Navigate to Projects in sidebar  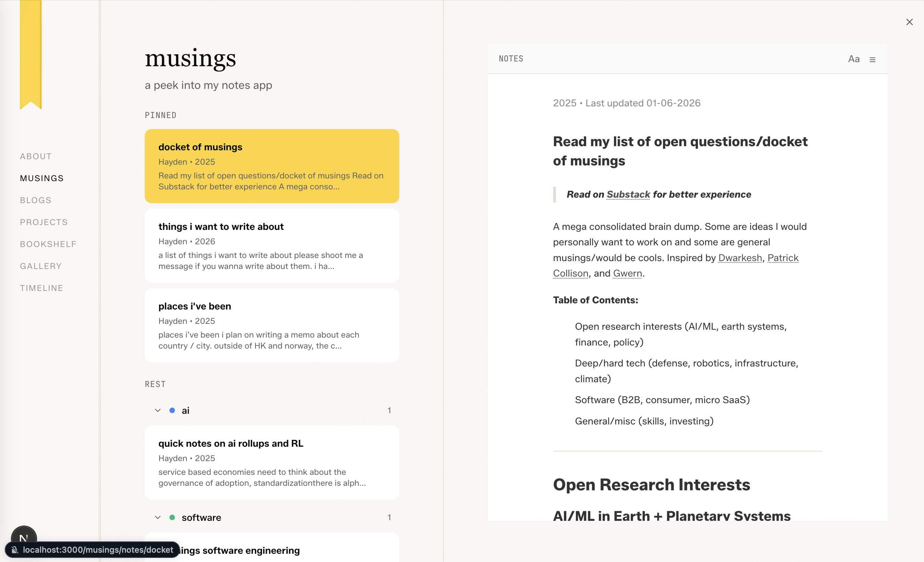tap(44, 222)
